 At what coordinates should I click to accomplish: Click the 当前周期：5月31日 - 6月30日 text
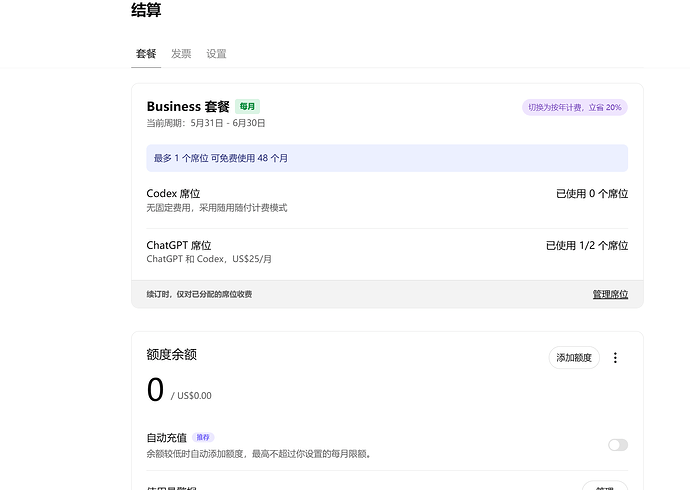[x=206, y=123]
